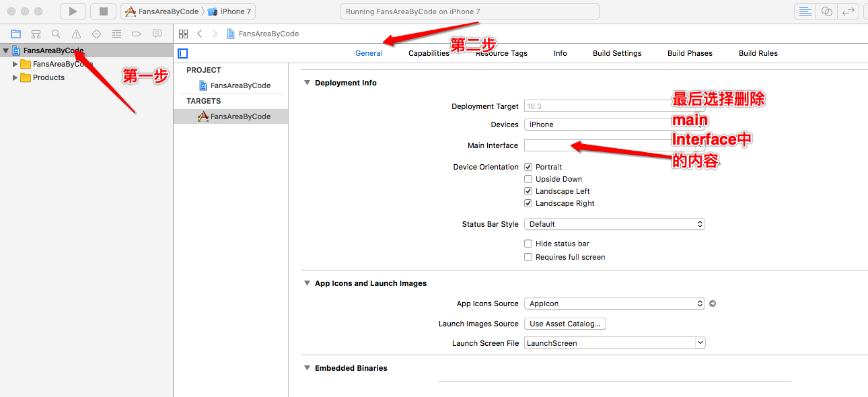Collapse the Deployment Info section
The image size is (868, 397).
[308, 83]
